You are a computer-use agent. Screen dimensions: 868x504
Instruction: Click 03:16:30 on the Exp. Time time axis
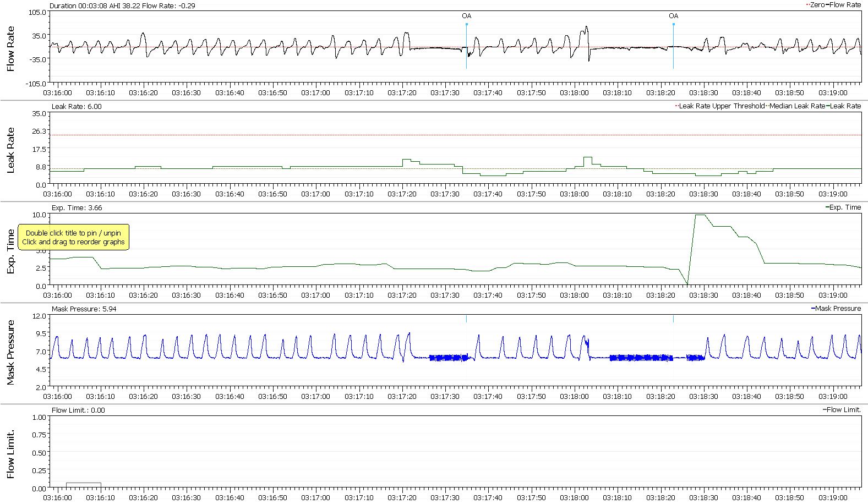tap(187, 295)
